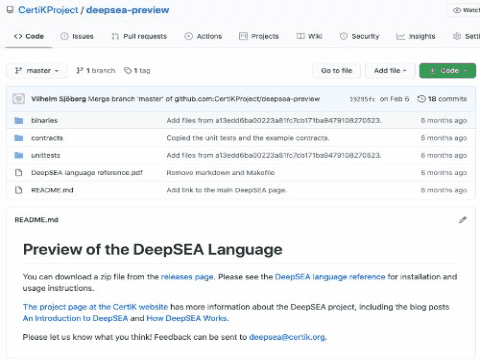Open commit hash 19295fc
This screenshot has height=360, width=480.
coord(362,99)
